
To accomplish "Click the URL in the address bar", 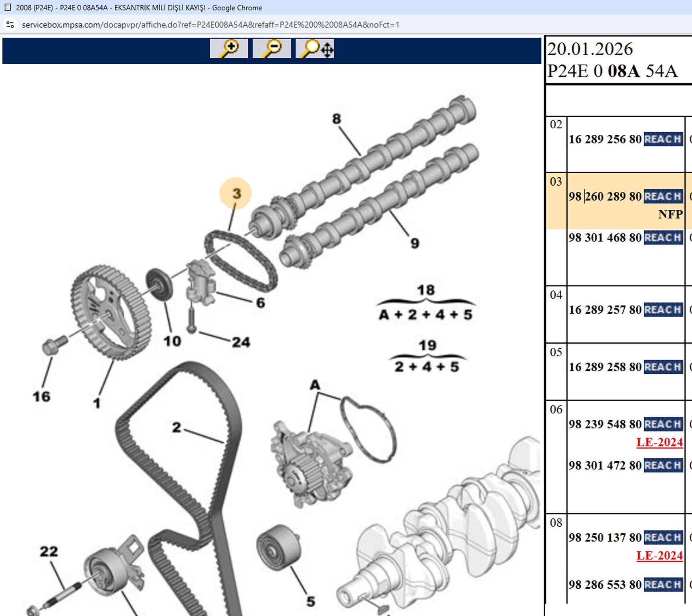I will 210,25.
